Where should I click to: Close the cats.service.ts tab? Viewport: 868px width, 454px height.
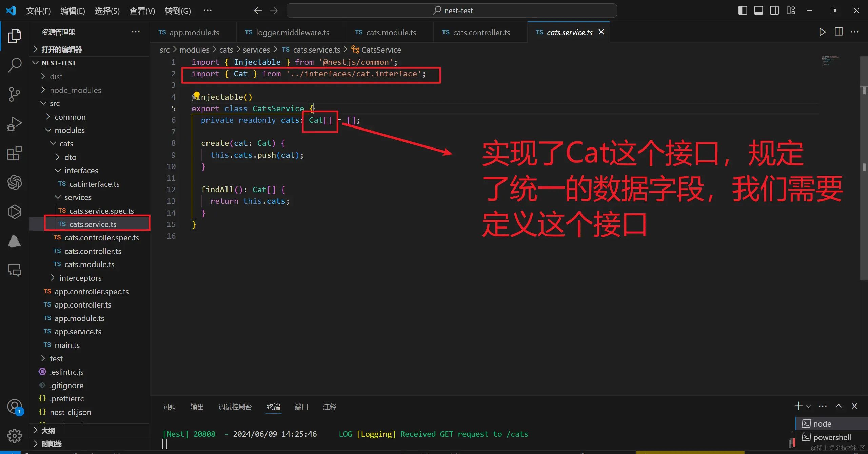(601, 32)
